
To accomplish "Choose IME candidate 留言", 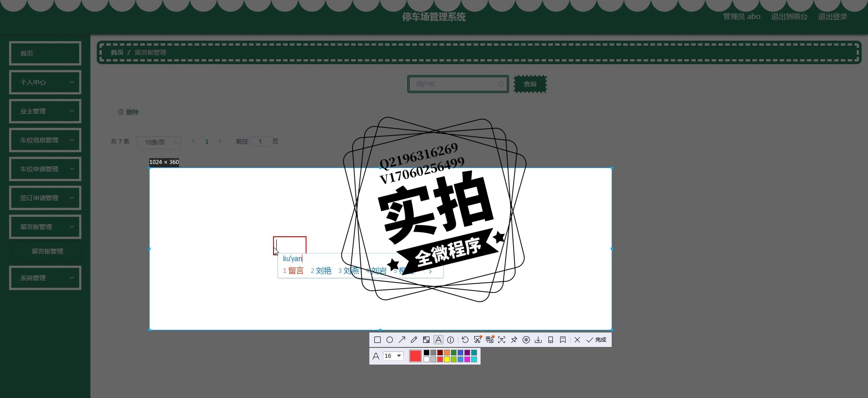I will tap(293, 271).
